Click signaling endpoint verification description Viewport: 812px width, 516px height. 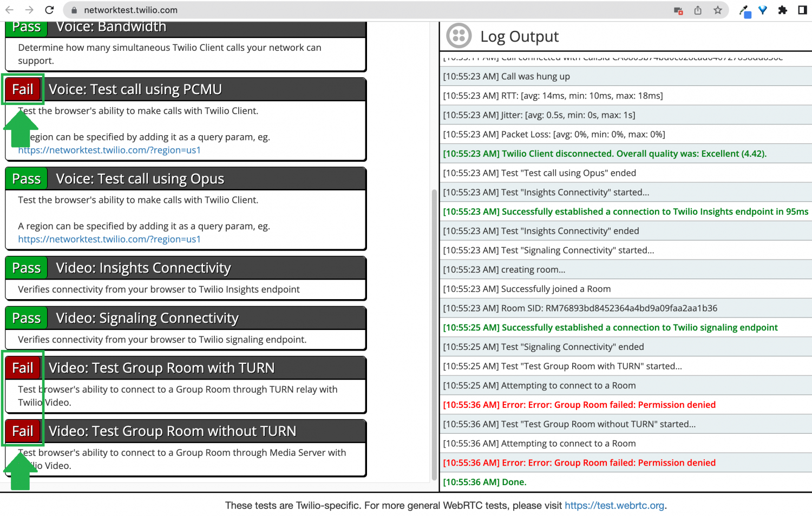coord(162,340)
